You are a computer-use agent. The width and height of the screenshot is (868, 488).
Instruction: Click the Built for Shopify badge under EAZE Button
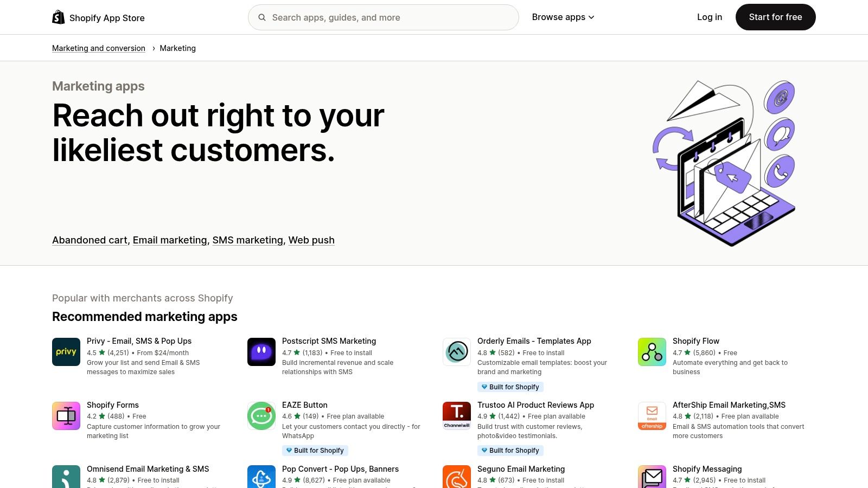pos(315,450)
